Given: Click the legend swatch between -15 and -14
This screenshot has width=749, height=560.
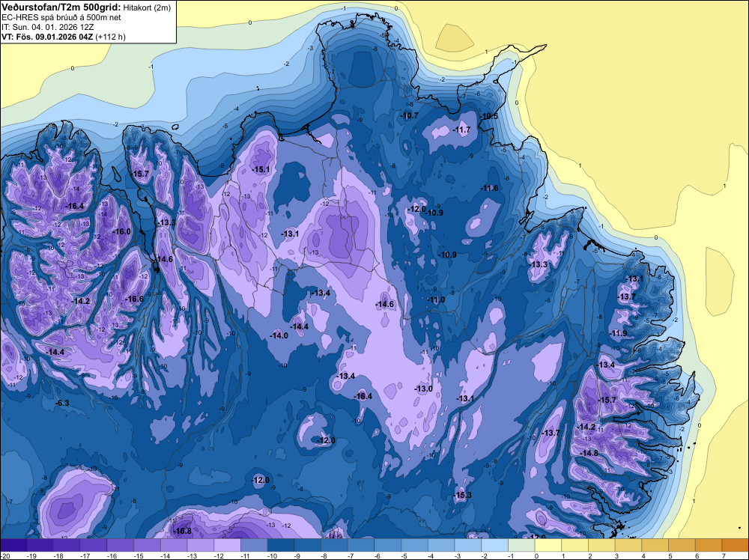Looking at the screenshot, I should click(x=147, y=545).
